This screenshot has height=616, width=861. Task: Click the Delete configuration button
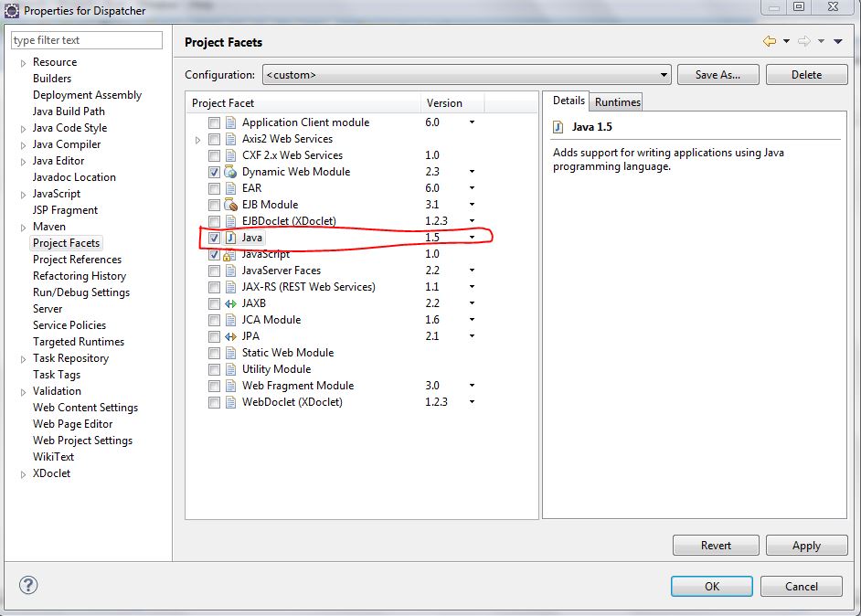(806, 75)
